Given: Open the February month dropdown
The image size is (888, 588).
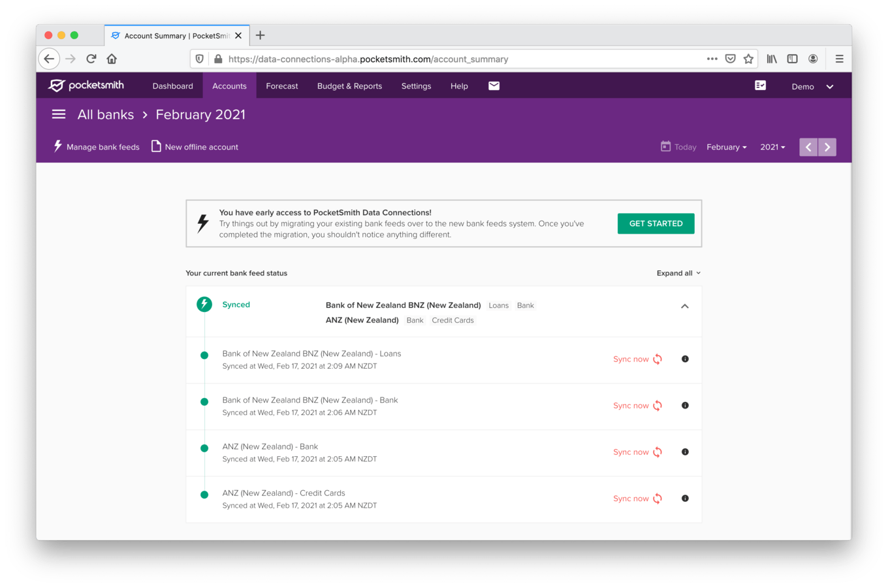Looking at the screenshot, I should point(726,147).
